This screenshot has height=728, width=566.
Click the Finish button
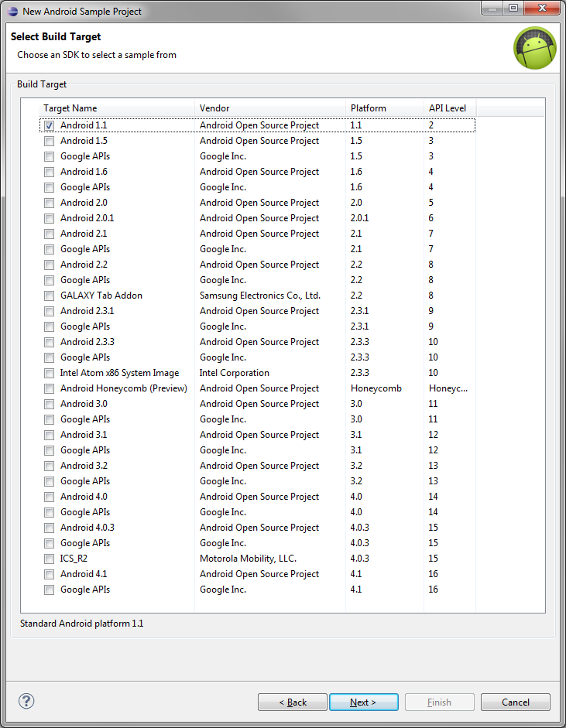tap(440, 702)
